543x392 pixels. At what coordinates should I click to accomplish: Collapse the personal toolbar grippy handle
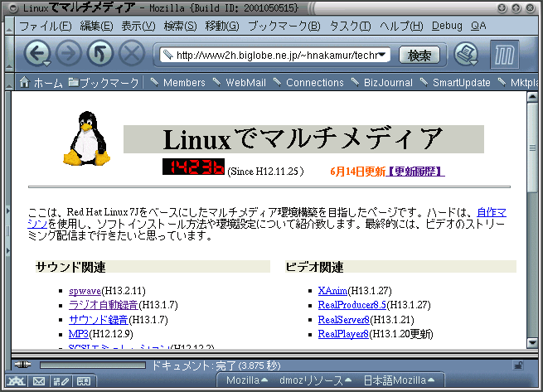tap(9, 82)
